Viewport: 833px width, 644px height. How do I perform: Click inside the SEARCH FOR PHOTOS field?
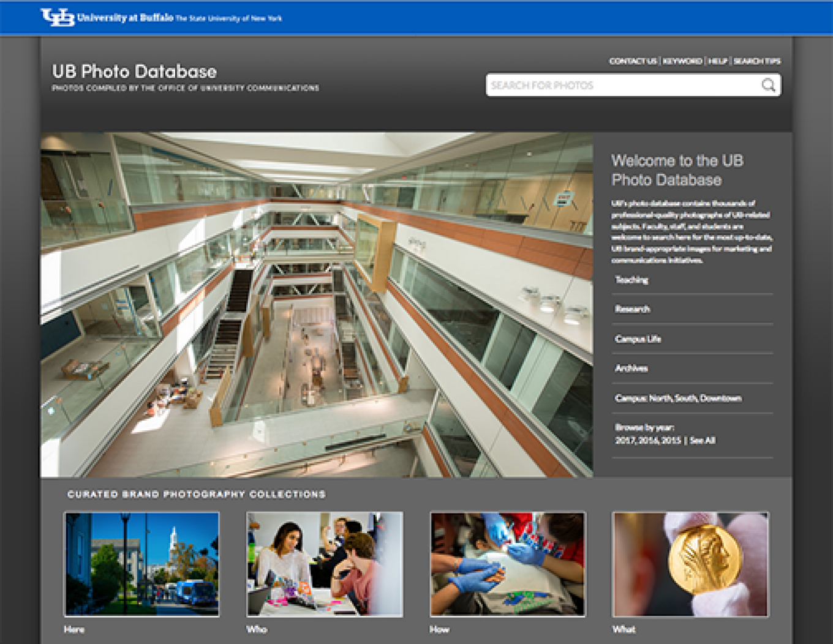pos(612,84)
